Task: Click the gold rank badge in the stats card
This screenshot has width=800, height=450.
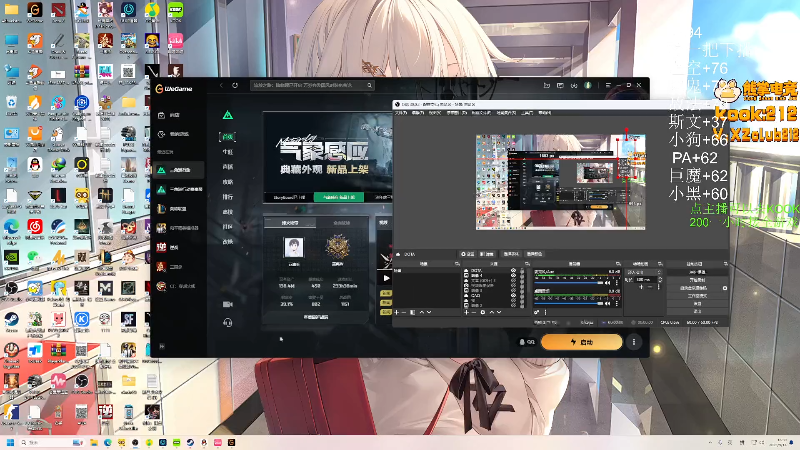Action: pos(338,247)
